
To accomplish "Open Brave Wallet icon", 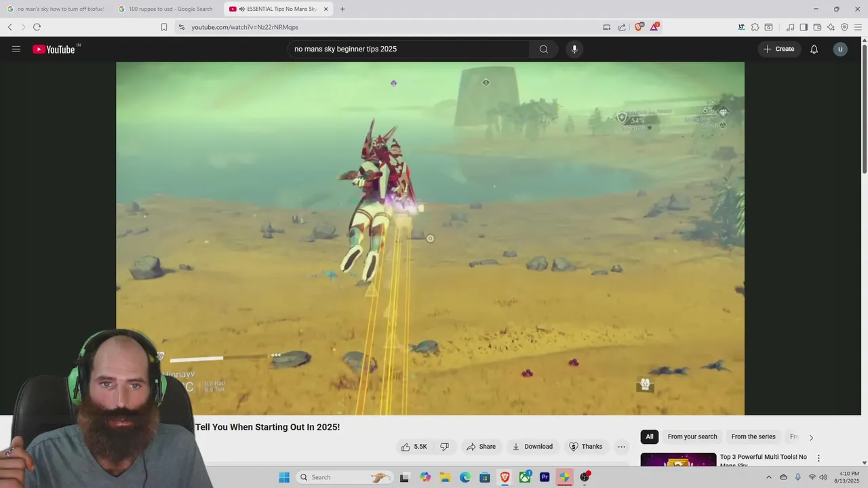I will pos(817,27).
